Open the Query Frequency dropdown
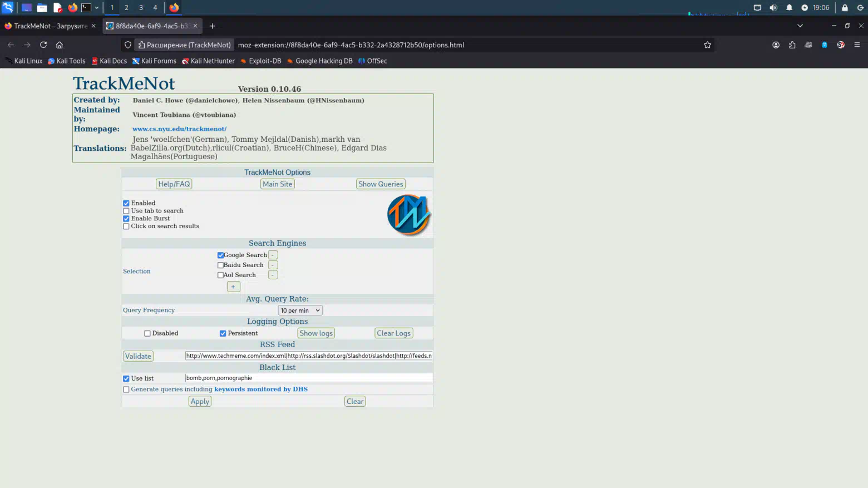Image resolution: width=868 pixels, height=488 pixels. 300,310
